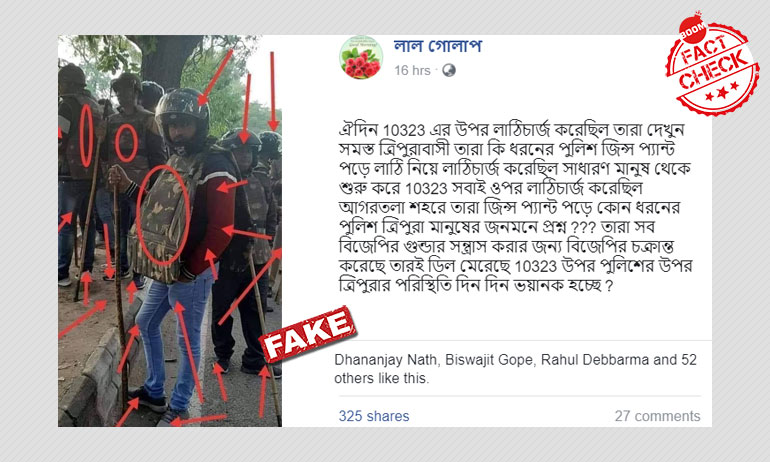Open the rose profile picture
The height and width of the screenshot is (462, 770).
pos(361,57)
